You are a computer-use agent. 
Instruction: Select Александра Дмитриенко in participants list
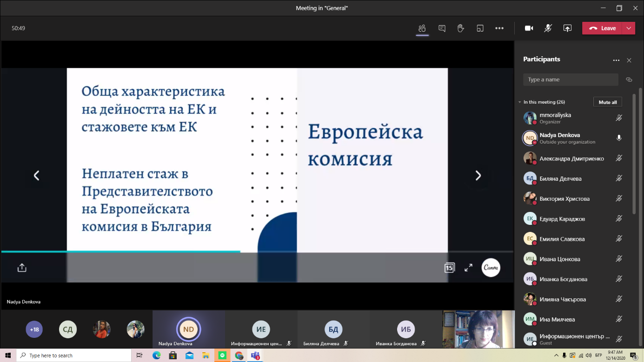tap(573, 158)
